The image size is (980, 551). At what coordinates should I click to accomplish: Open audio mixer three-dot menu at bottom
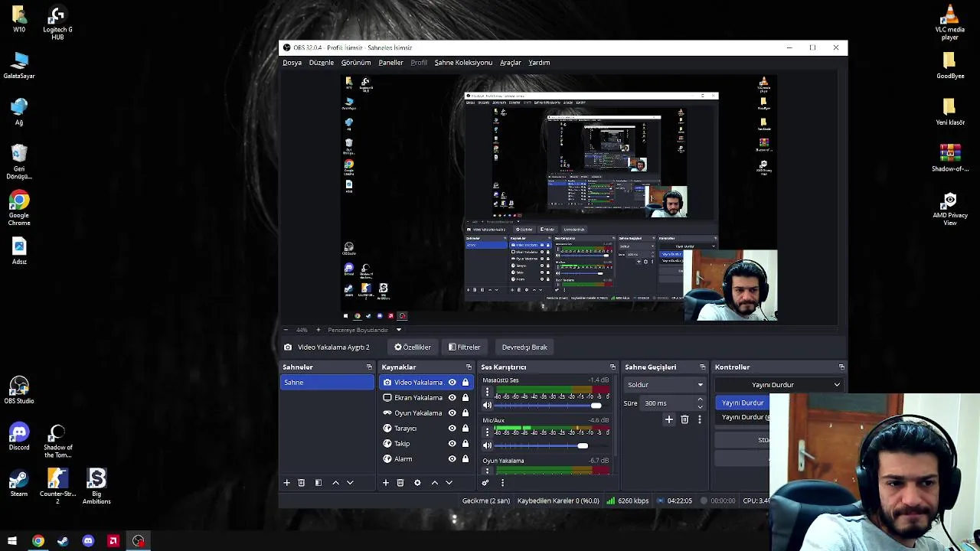click(502, 483)
